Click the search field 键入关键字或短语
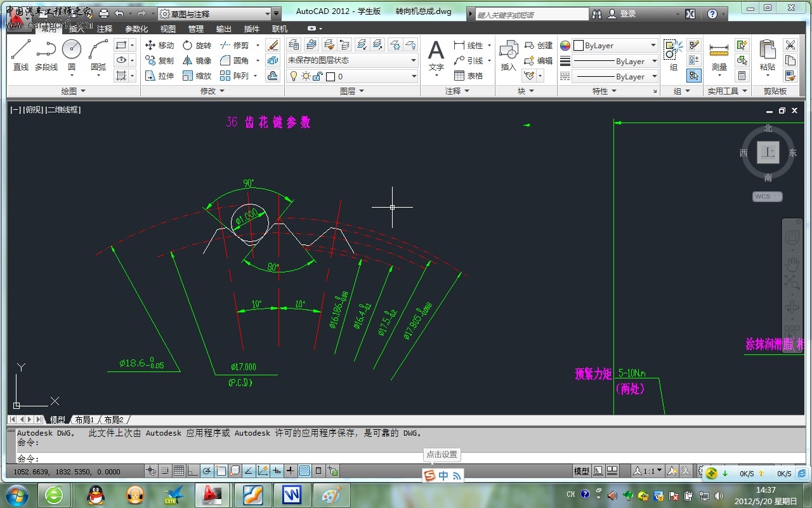The width and height of the screenshot is (812, 508). (x=532, y=14)
